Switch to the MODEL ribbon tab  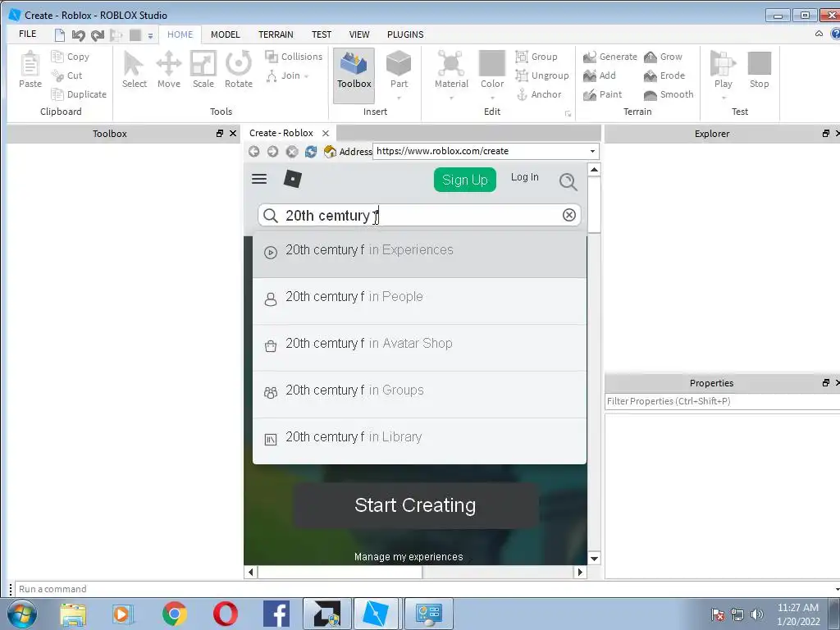225,34
